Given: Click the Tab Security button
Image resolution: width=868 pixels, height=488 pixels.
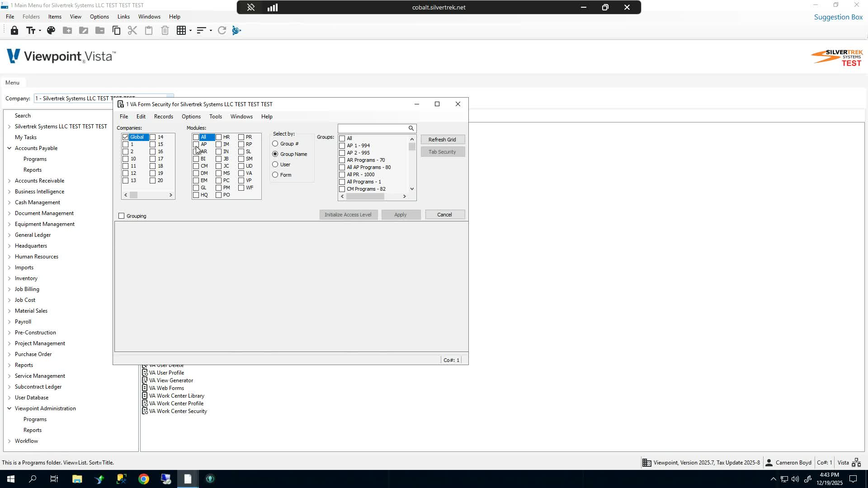Looking at the screenshot, I should [443, 152].
